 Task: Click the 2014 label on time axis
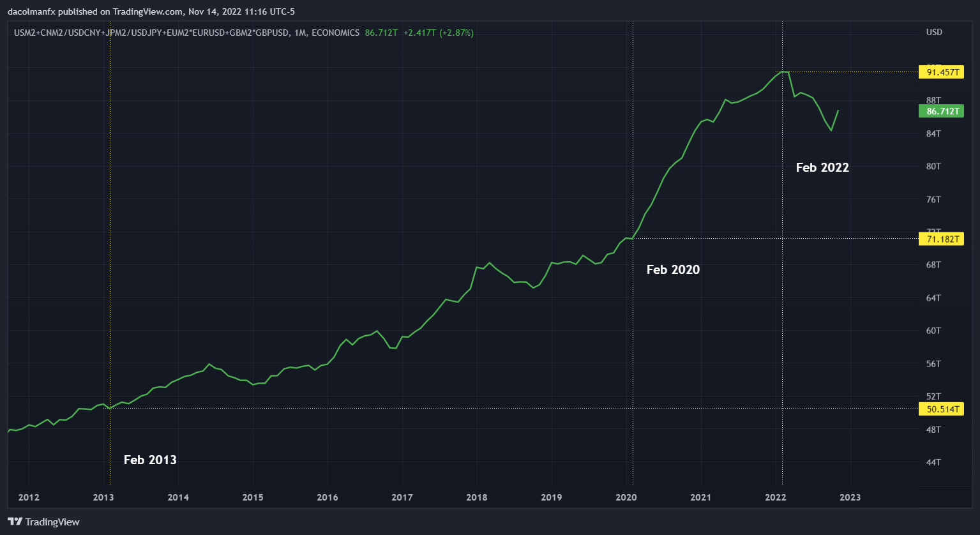coord(178,497)
